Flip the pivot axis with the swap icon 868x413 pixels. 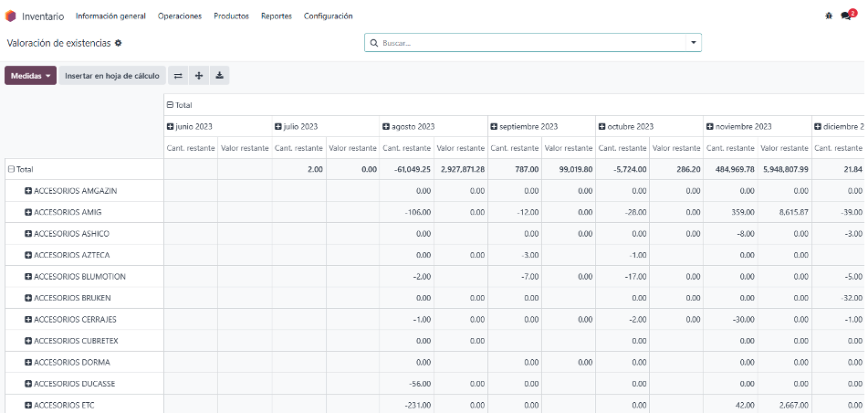coord(178,76)
